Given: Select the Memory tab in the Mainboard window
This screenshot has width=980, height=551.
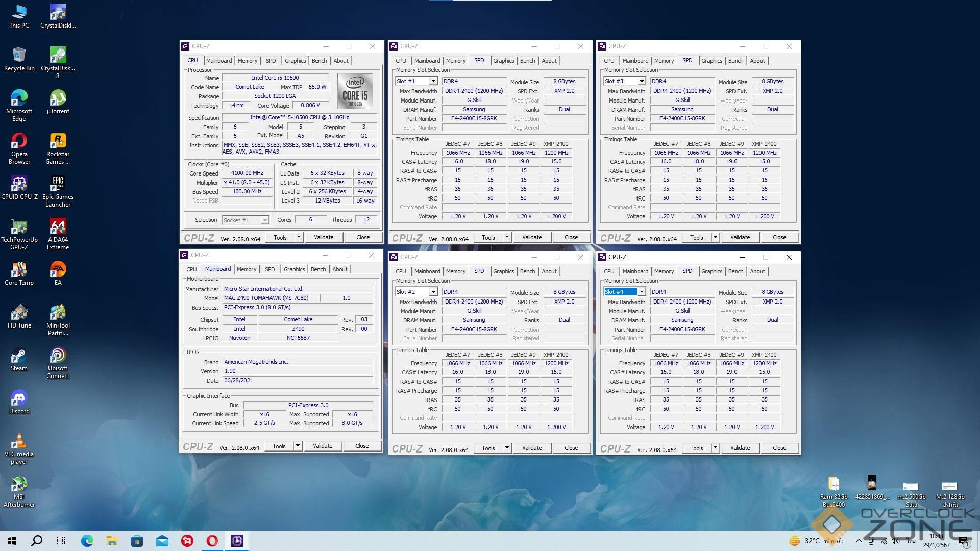Looking at the screenshot, I should [x=247, y=269].
